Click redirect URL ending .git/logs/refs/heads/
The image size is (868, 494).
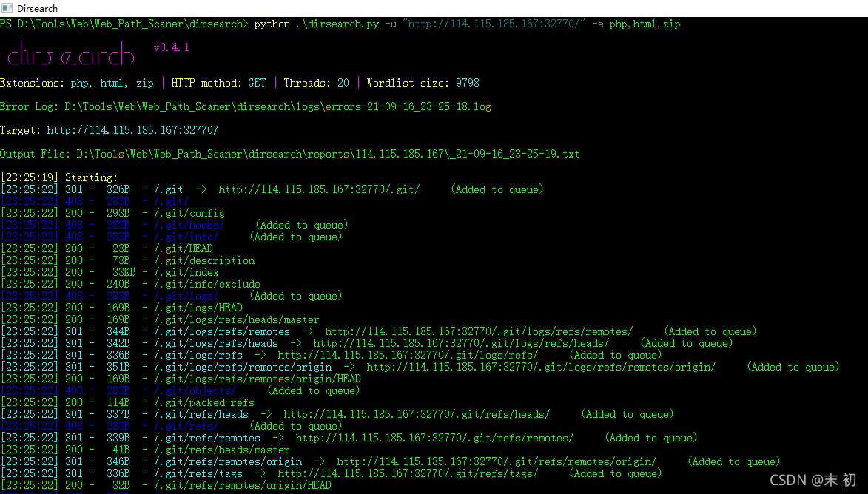(461, 344)
